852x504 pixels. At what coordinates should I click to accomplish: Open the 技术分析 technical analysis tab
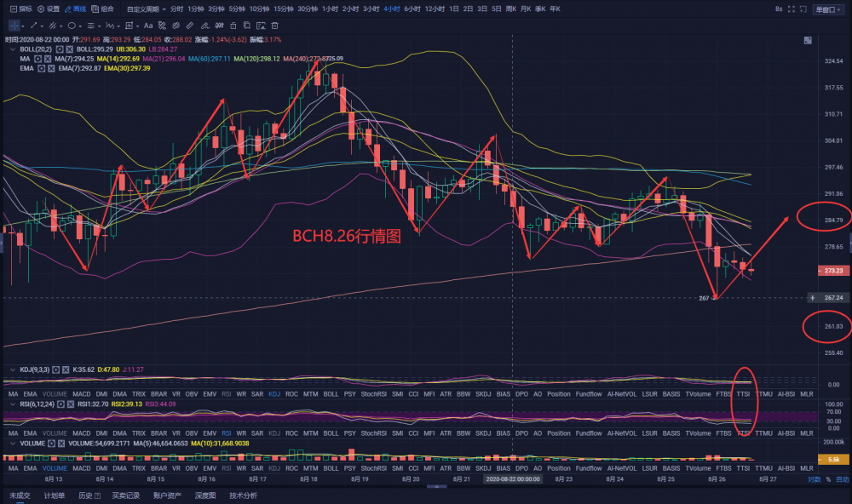[x=243, y=495]
